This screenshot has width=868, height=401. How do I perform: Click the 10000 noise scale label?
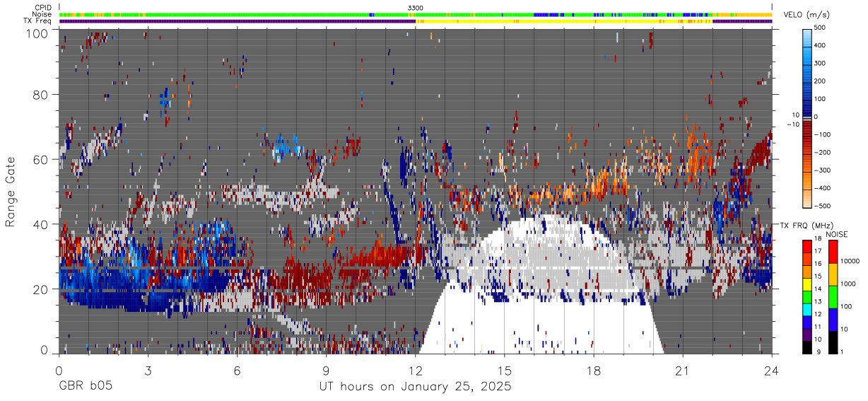[850, 262]
